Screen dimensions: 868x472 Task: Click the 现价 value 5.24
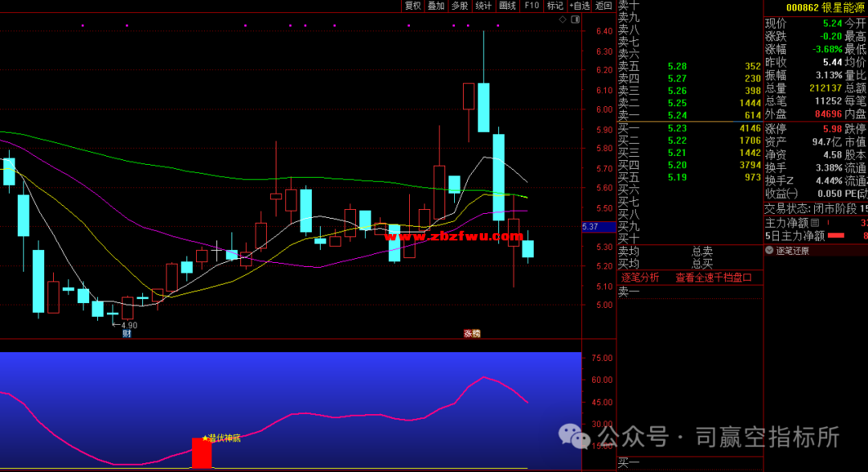832,23
